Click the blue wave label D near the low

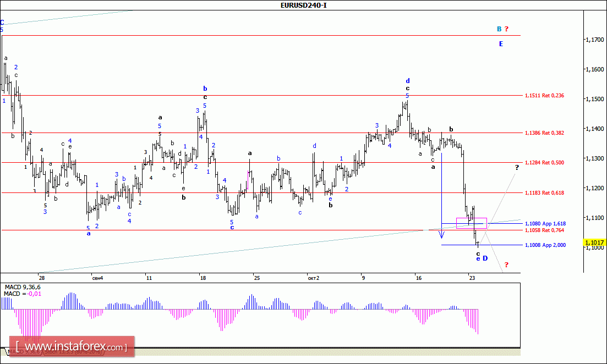(x=485, y=258)
